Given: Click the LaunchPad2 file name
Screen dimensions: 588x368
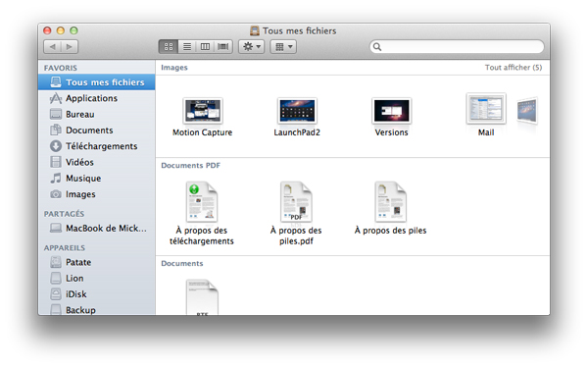Looking at the screenshot, I should tap(297, 132).
